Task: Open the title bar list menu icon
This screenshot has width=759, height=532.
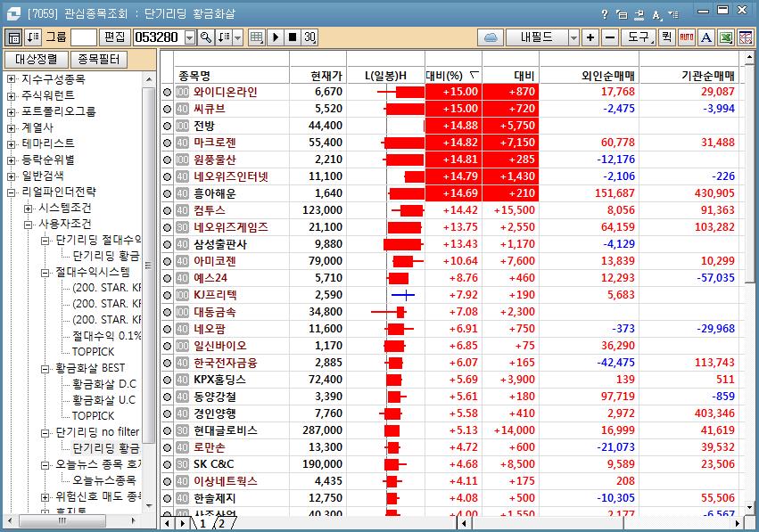Action: click(673, 14)
